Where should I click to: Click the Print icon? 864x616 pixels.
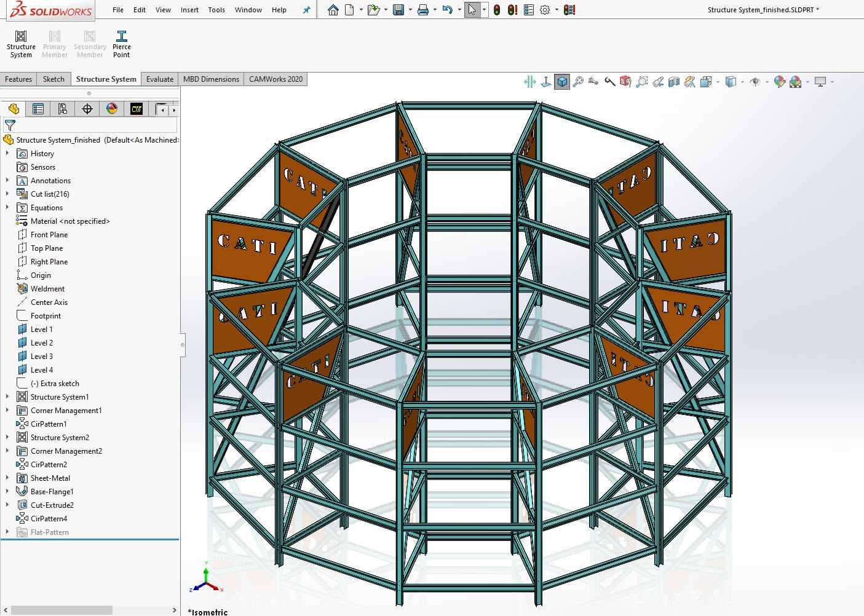pos(423,10)
